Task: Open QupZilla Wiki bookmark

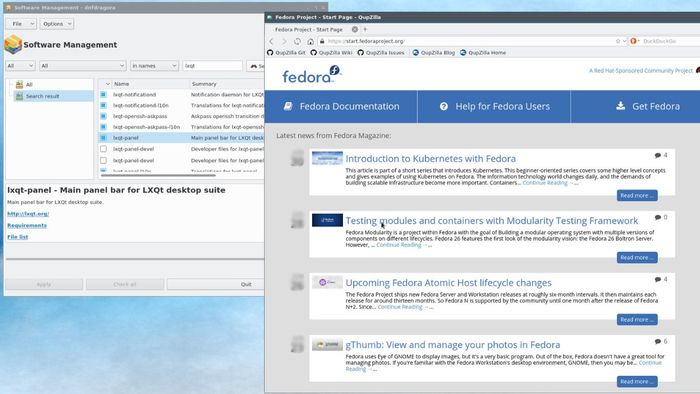Action: (x=331, y=53)
